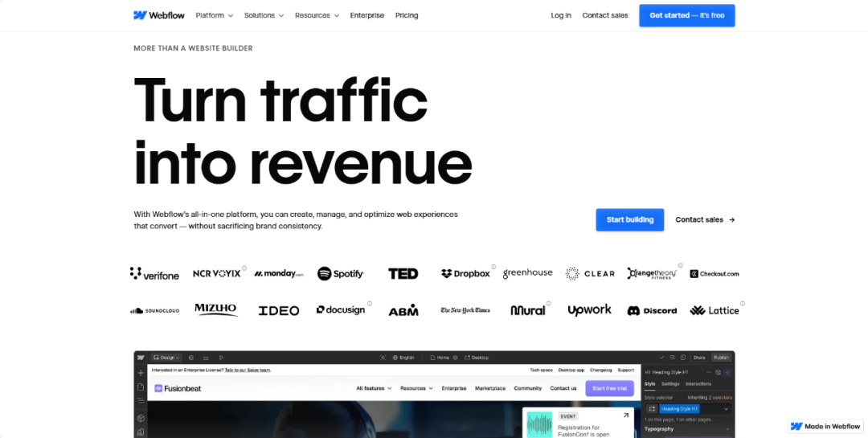The height and width of the screenshot is (438, 868).
Task: Click the TED logo
Action: click(403, 273)
